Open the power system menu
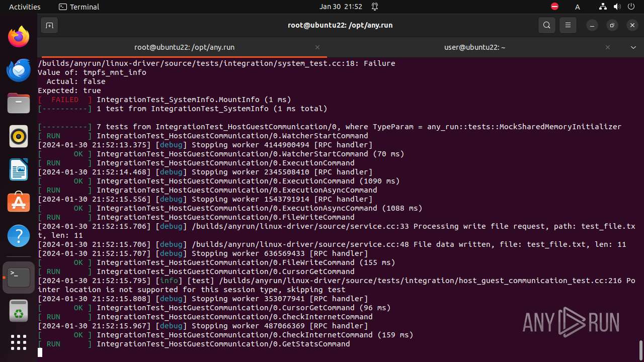 (x=631, y=7)
